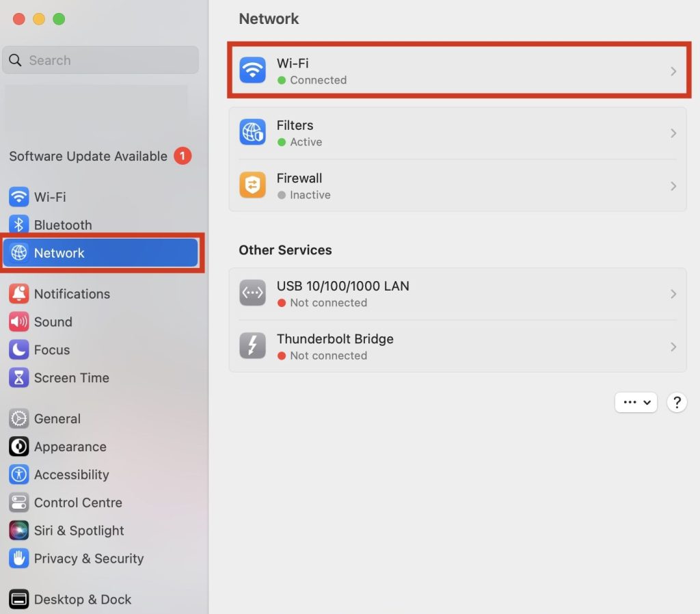Click the green zoom window button
Screen dimensions: 700x614
click(59, 18)
